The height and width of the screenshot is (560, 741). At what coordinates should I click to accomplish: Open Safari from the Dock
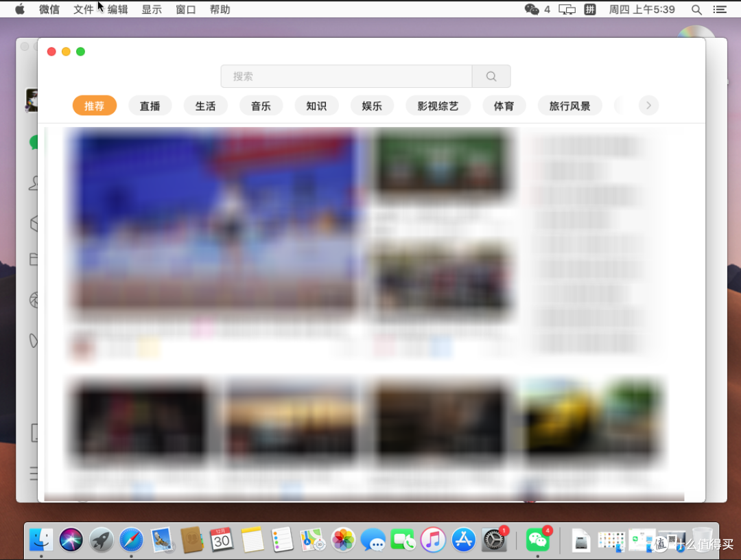(131, 539)
